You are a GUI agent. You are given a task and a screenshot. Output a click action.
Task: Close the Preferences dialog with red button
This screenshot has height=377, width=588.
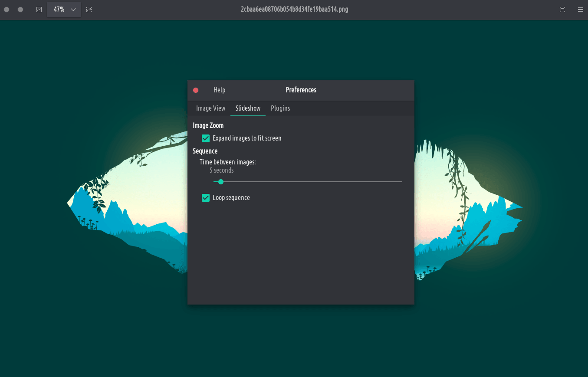tap(196, 90)
